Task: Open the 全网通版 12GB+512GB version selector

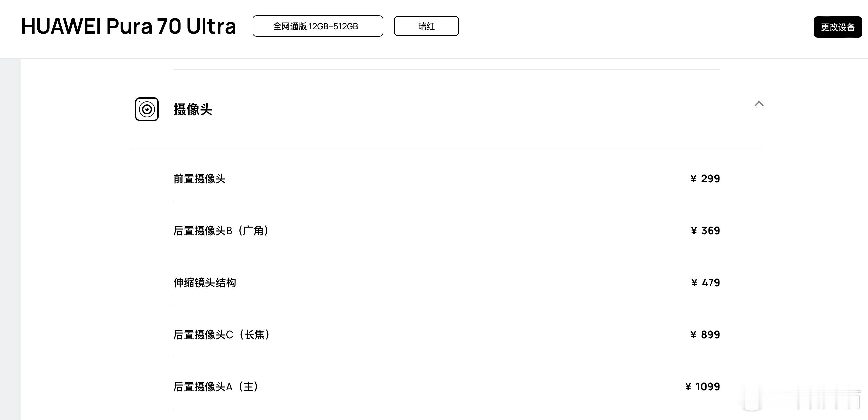Action: (x=318, y=26)
